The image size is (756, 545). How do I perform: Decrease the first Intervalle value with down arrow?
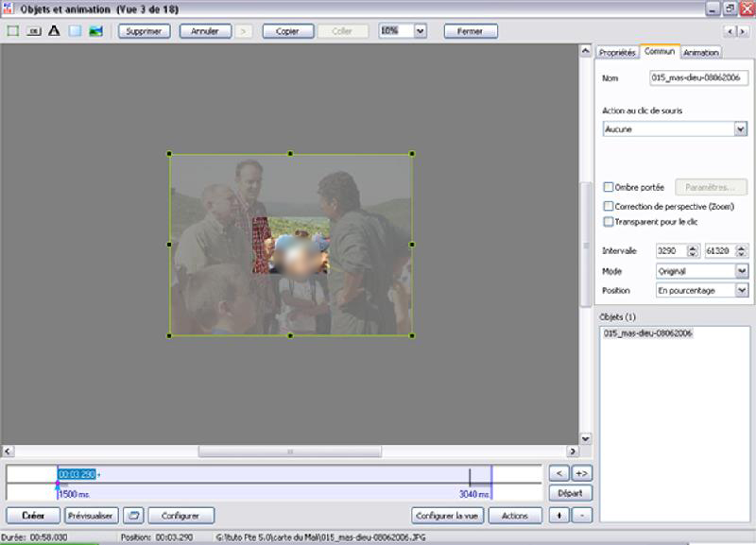693,254
